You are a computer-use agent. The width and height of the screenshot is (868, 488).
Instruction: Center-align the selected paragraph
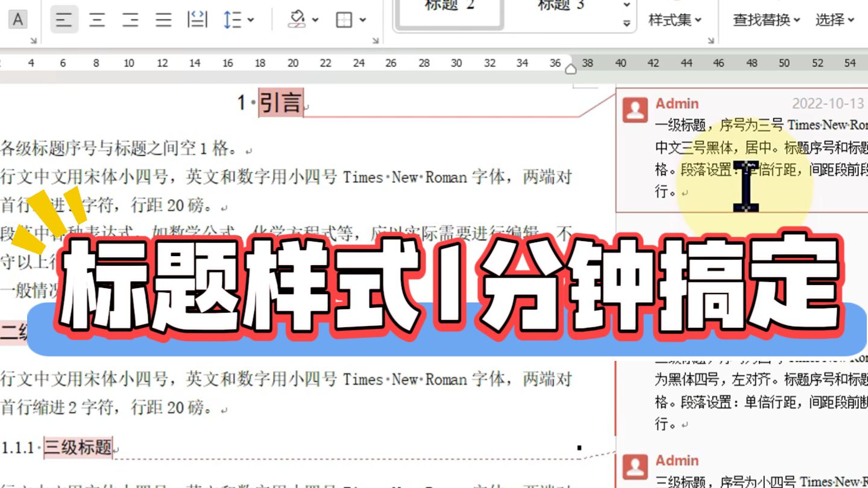(x=97, y=20)
